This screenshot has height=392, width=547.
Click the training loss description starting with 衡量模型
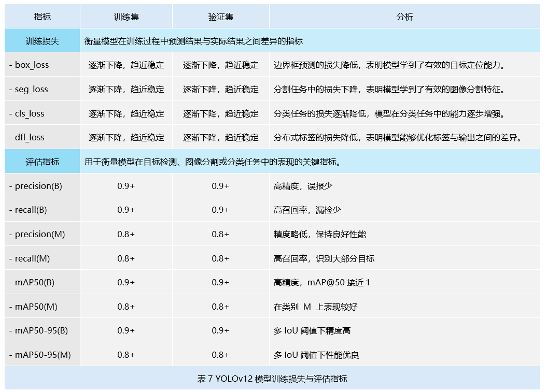tap(193, 41)
